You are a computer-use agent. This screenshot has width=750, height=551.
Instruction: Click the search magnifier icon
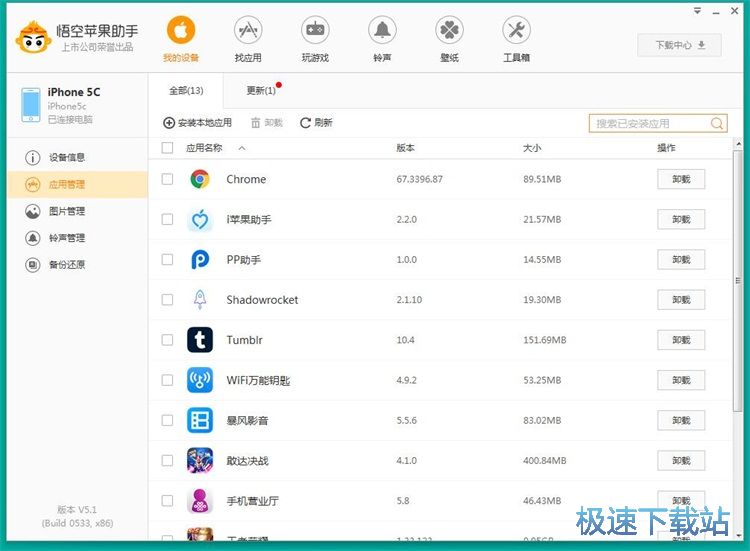(x=717, y=123)
